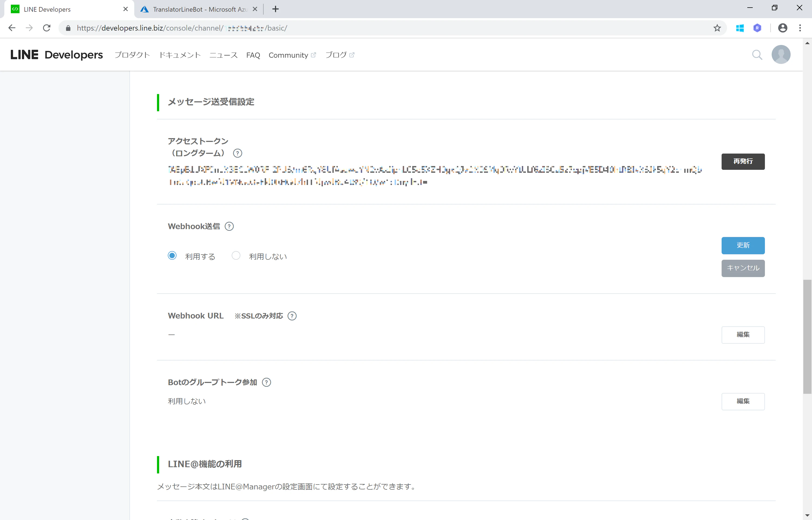812x520 pixels.
Task: Click the browser forward arrow
Action: [29, 28]
